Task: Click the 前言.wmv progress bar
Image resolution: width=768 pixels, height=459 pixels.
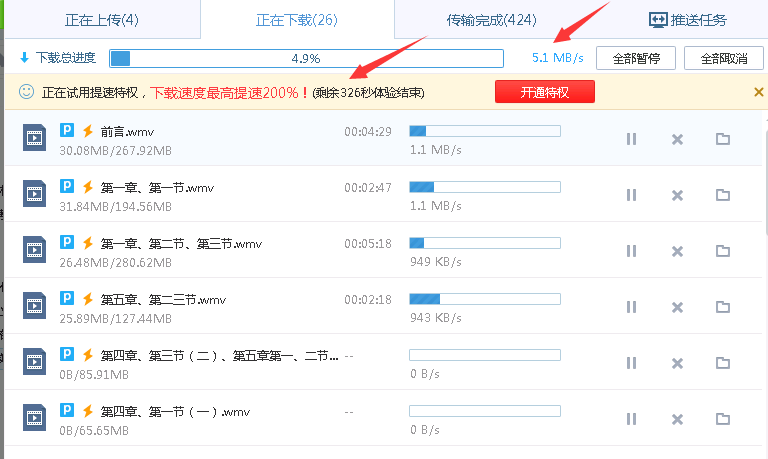Action: pos(485,131)
